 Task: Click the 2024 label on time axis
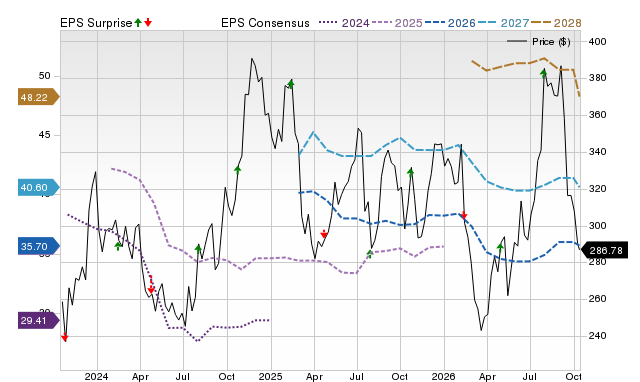(x=96, y=376)
